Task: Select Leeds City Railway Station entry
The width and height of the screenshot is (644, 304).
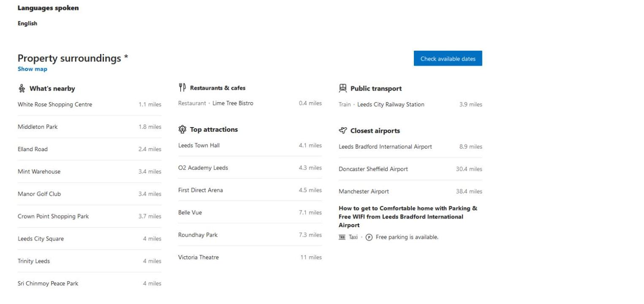Action: coord(410,105)
